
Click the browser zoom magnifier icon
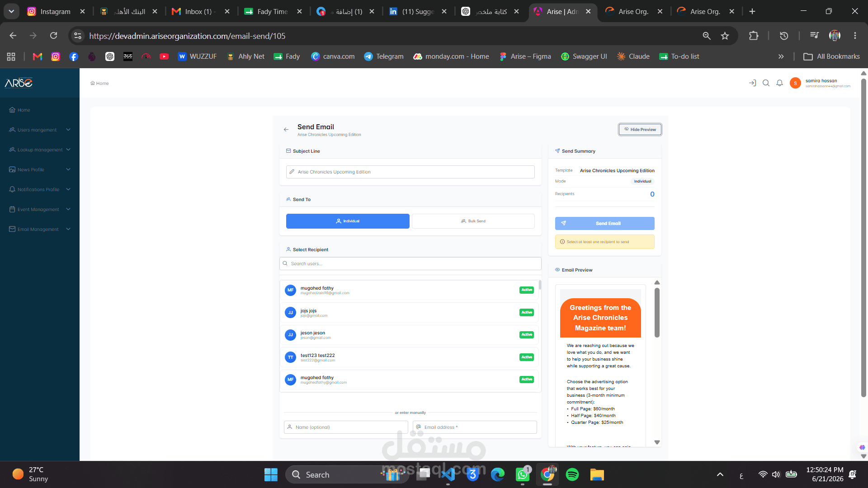(706, 36)
